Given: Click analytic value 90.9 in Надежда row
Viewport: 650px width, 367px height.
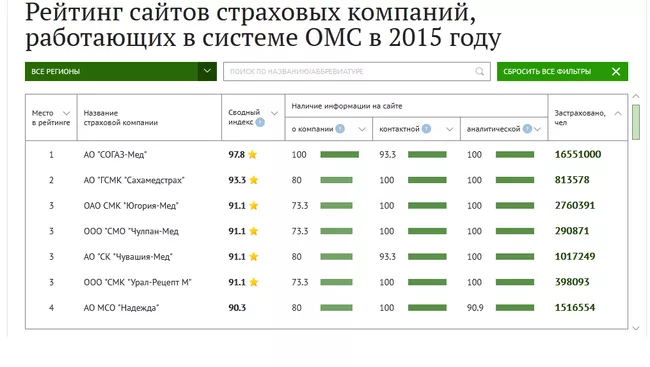Looking at the screenshot, I should 475,308.
